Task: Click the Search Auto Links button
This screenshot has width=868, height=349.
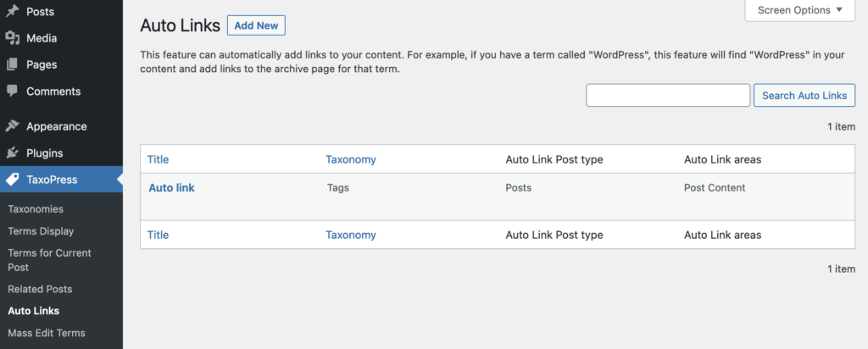Action: [804, 95]
